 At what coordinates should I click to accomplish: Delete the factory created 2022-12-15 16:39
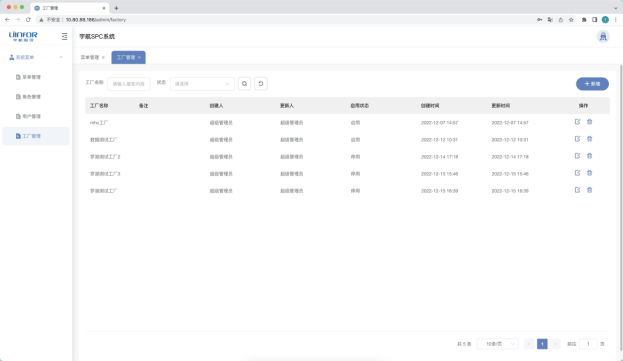click(x=590, y=190)
